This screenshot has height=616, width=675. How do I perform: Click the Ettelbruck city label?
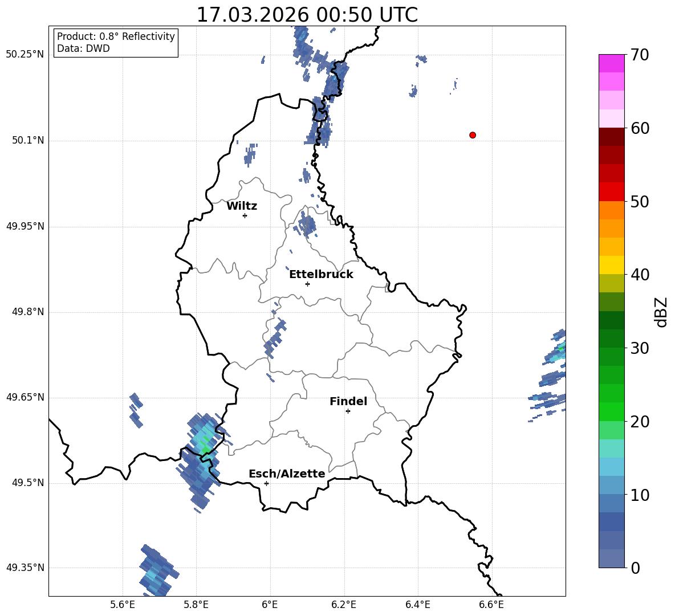click(321, 275)
